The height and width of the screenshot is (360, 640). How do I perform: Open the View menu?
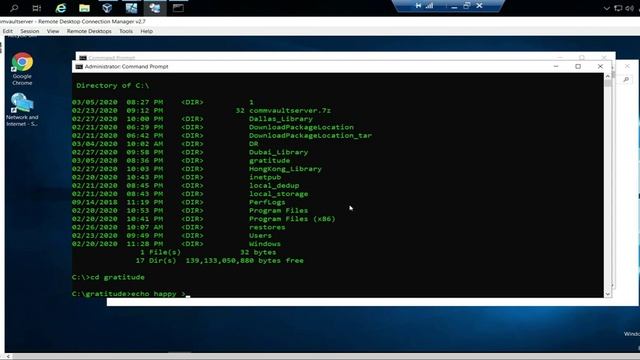coord(53,31)
